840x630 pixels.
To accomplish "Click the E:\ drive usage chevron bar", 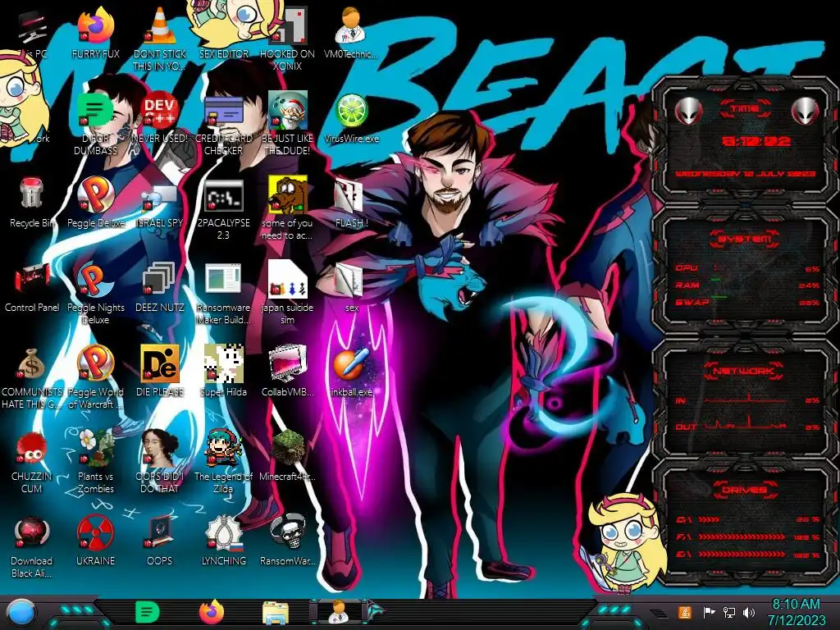I will pos(742,554).
